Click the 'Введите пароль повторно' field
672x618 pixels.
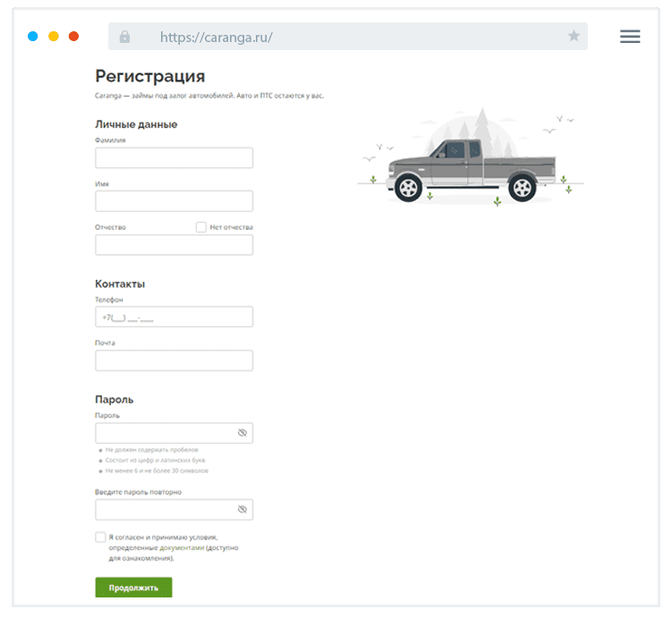(x=165, y=510)
